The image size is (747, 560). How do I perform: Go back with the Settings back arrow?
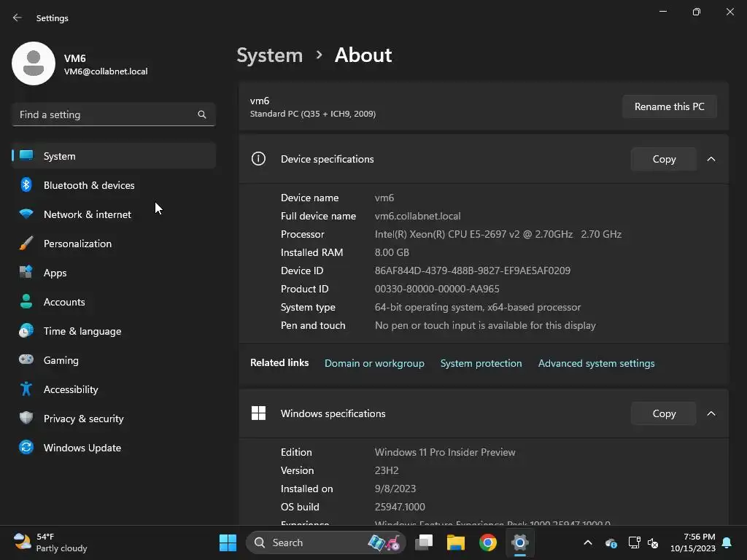[x=18, y=17]
